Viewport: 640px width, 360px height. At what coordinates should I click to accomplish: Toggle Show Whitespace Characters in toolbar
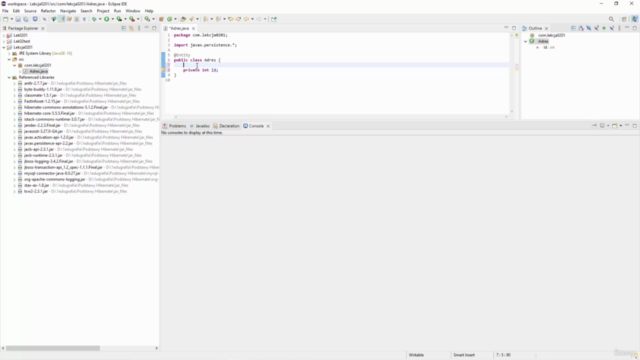84,19
